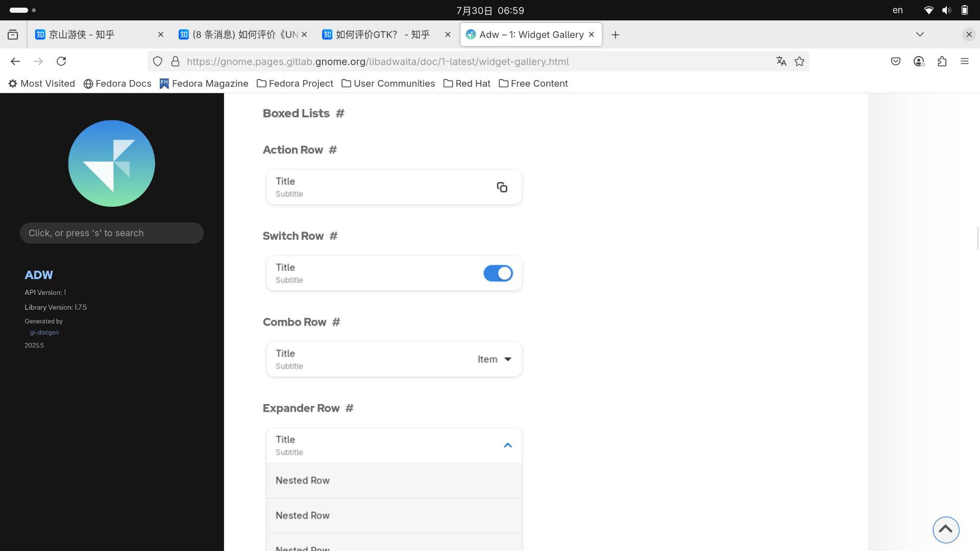Click the scroll-to-top arrow button
Image resolution: width=980 pixels, height=551 pixels.
(945, 530)
